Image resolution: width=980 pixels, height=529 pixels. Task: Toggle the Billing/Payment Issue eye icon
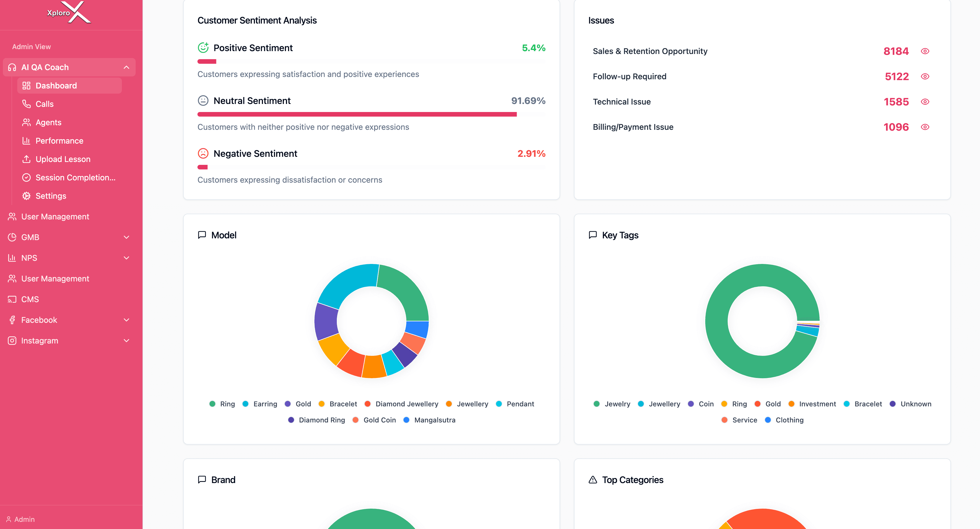(926, 127)
